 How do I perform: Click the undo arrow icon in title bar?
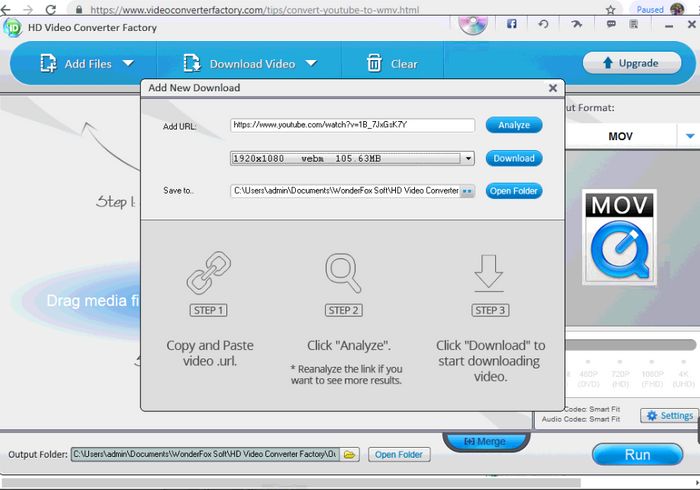coord(543,24)
